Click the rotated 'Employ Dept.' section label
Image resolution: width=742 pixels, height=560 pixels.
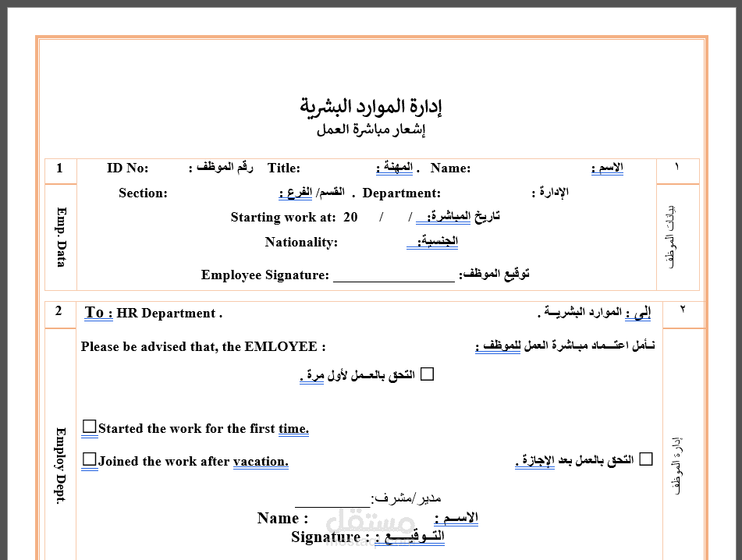point(61,466)
